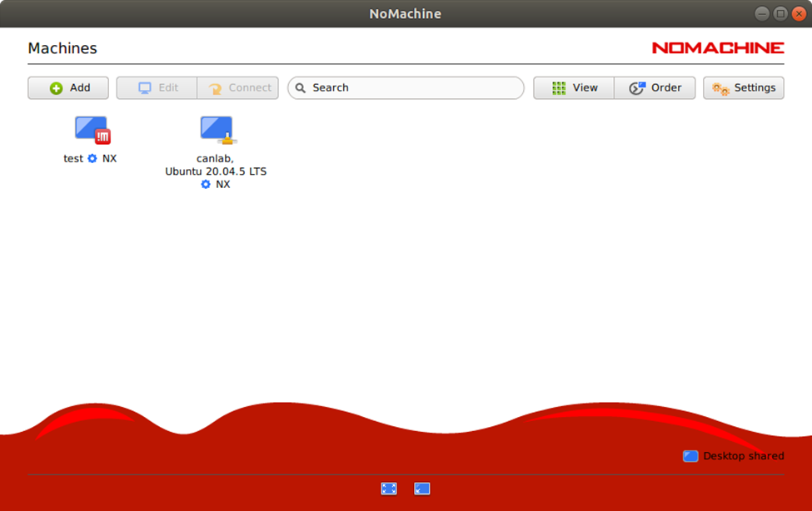Select the canlab Ubuntu machine icon
The width and height of the screenshot is (812, 511).
pos(218,130)
